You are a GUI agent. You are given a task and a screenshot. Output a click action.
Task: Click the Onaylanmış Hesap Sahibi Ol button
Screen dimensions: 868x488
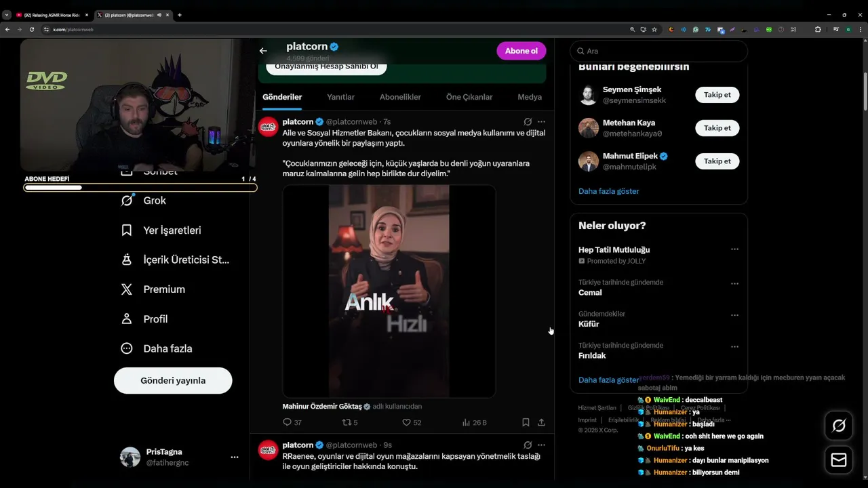[326, 66]
